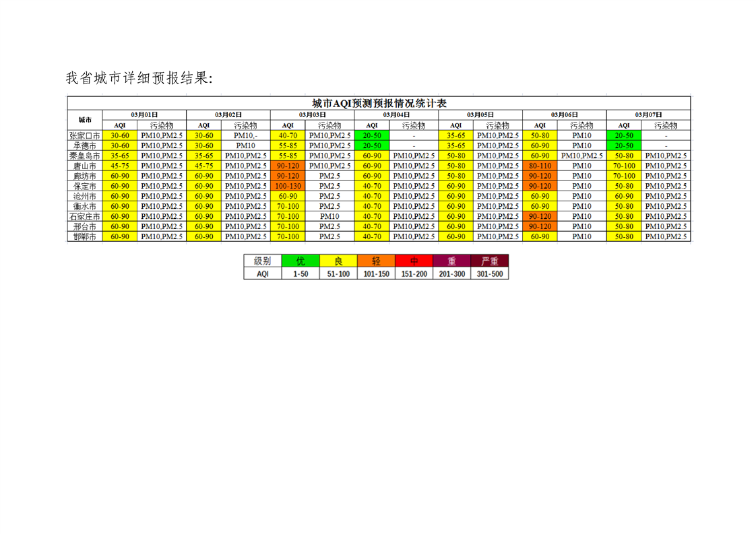The image size is (756, 534).
Task: Select the 城市 header cell
Action: (85, 120)
